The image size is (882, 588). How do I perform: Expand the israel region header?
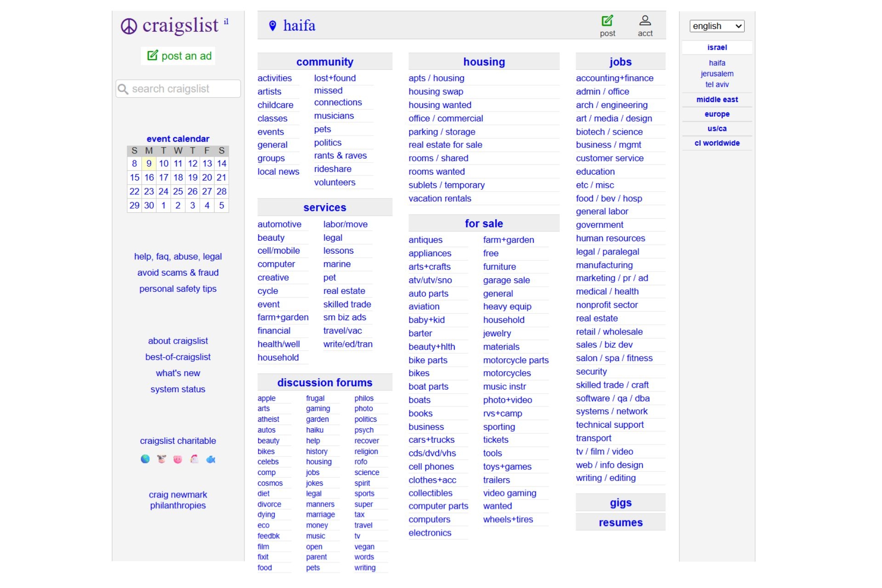[717, 47]
